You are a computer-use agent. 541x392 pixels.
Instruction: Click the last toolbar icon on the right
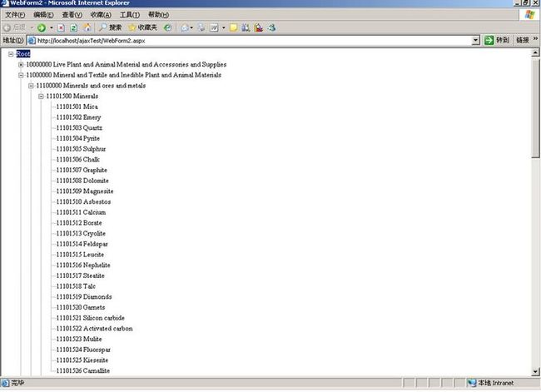(x=271, y=27)
